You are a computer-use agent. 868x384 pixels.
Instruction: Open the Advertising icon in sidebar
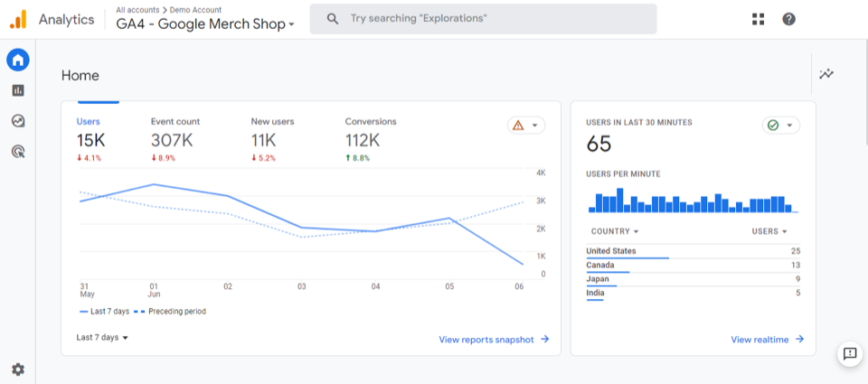point(18,152)
